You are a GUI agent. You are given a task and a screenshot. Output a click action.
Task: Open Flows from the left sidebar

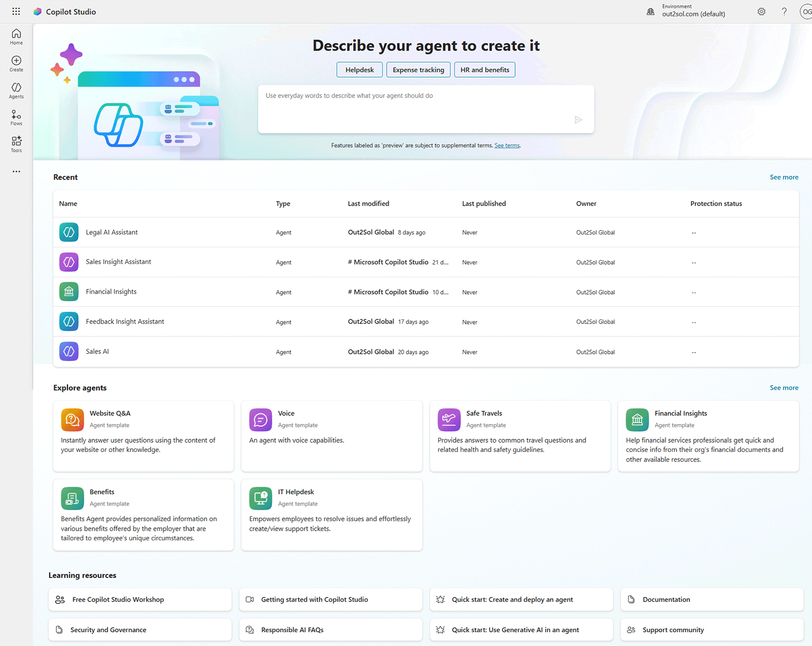[16, 117]
